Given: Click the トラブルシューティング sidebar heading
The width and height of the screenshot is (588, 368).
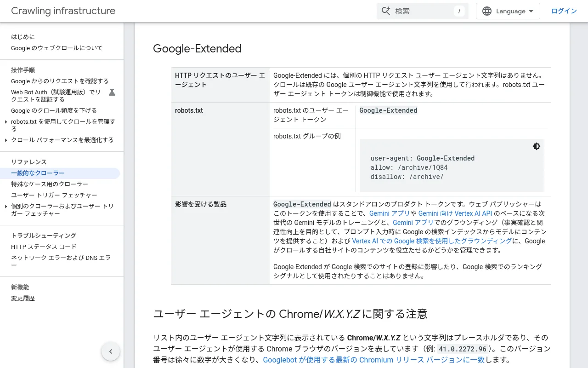Looking at the screenshot, I should pyautogui.click(x=44, y=236).
